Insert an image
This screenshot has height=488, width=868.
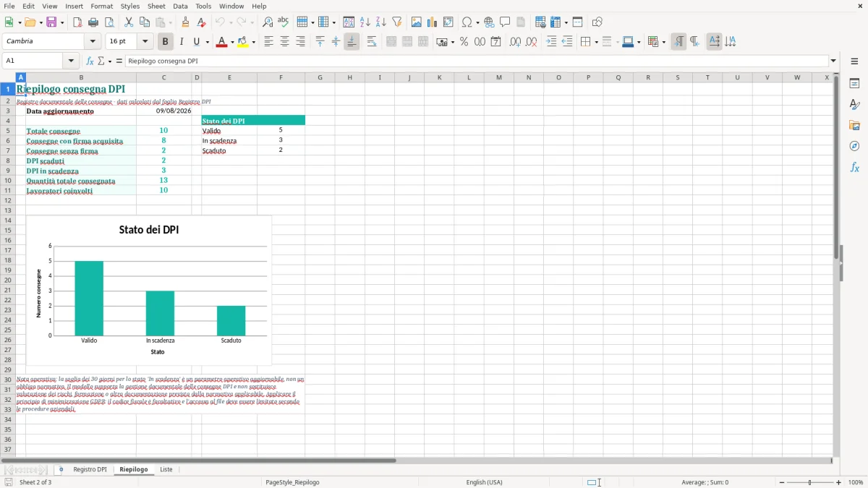pos(417,22)
